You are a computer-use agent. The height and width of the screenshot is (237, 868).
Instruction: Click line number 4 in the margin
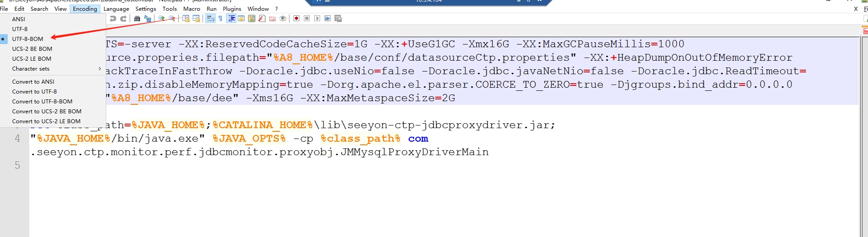18,139
